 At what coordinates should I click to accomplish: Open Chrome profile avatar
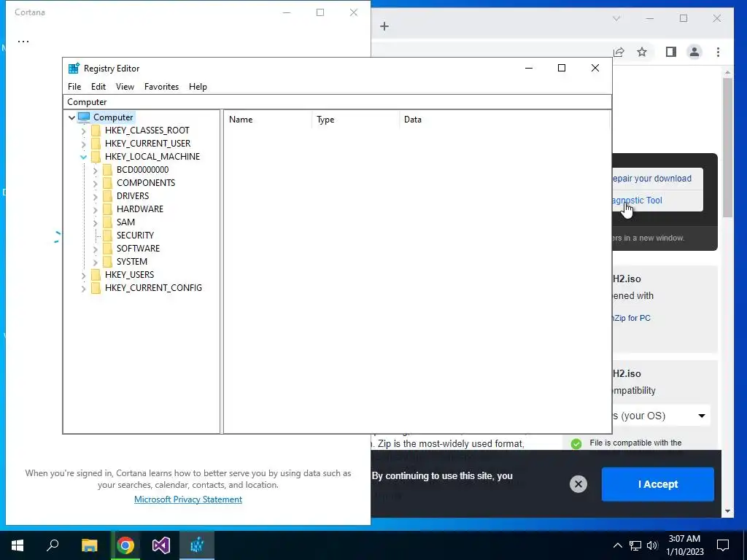[694, 52]
